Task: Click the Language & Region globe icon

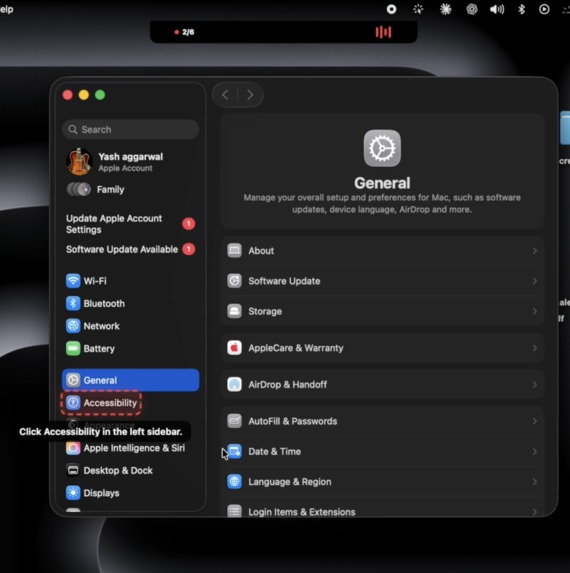Action: (x=234, y=482)
